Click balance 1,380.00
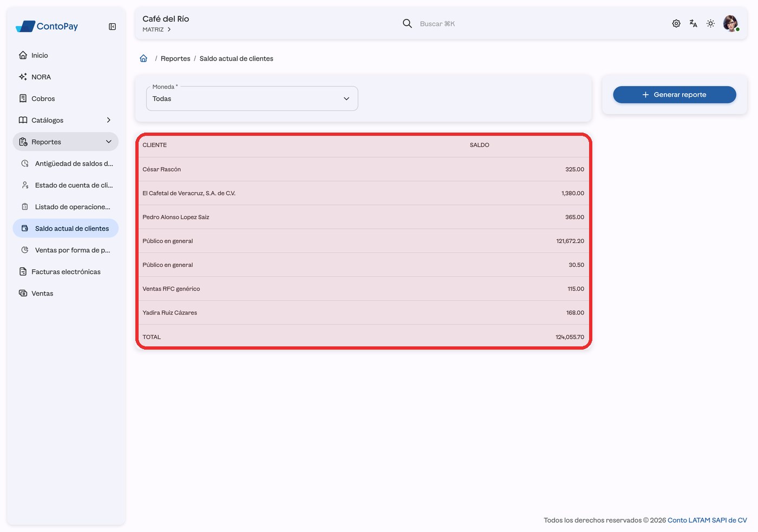This screenshot has width=758, height=532. click(x=573, y=193)
